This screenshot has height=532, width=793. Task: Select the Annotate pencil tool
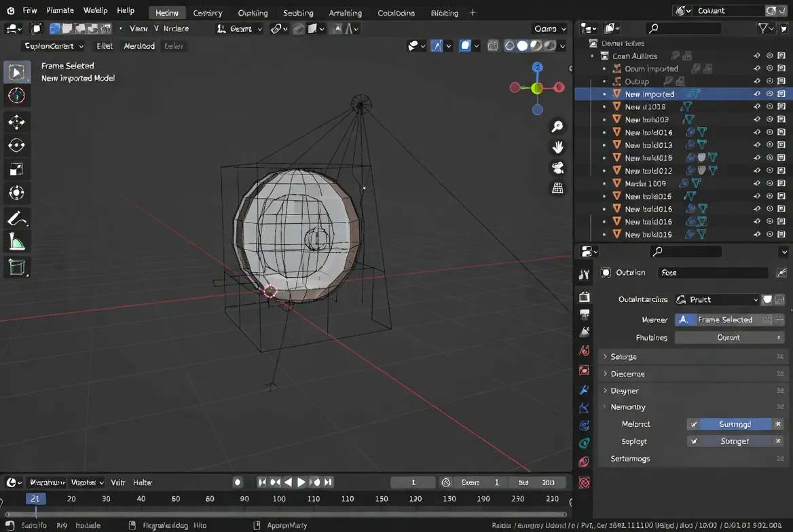point(17,218)
